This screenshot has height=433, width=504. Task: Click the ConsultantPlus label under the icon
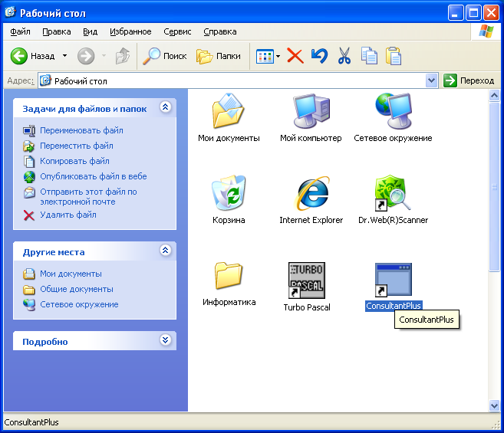click(x=394, y=306)
